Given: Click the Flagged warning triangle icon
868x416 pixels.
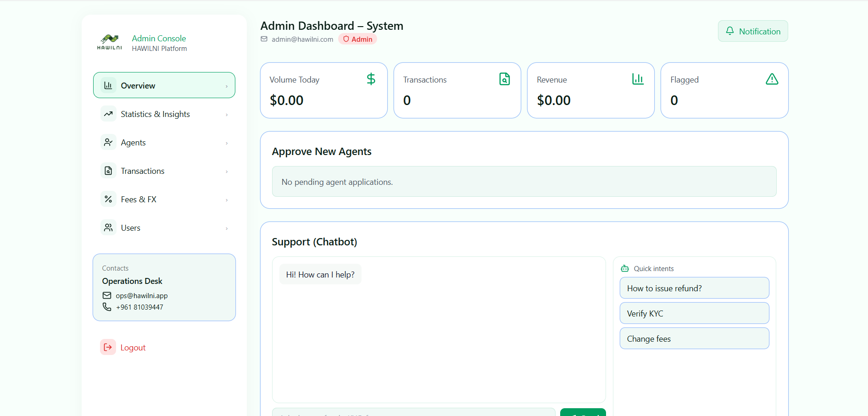Looking at the screenshot, I should click(x=772, y=79).
